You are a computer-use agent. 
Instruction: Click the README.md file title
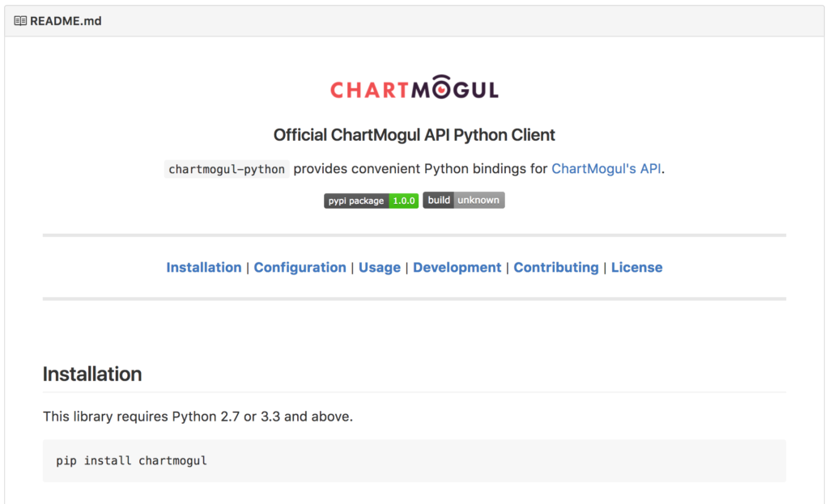(66, 21)
